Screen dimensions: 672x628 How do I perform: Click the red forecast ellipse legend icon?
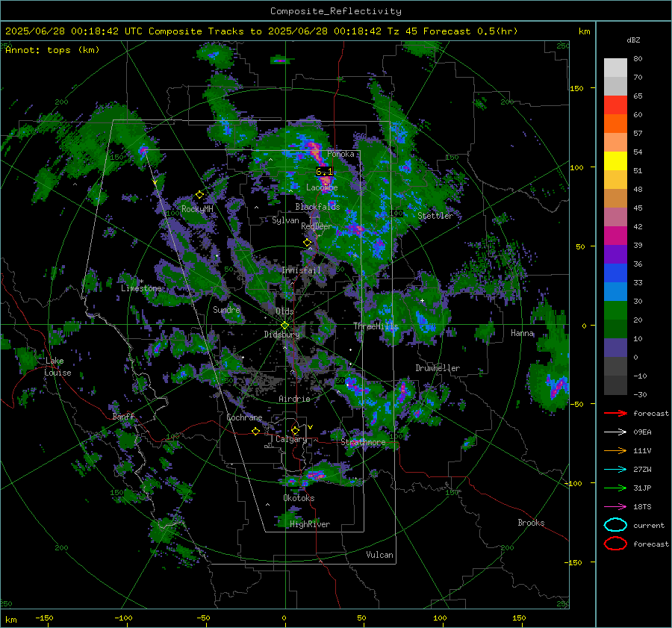(x=615, y=544)
